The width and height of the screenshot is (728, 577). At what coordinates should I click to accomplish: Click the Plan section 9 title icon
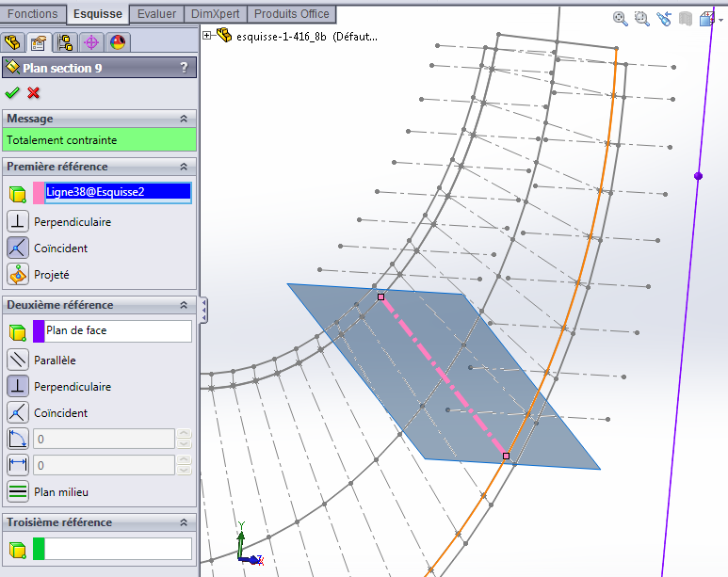12,68
